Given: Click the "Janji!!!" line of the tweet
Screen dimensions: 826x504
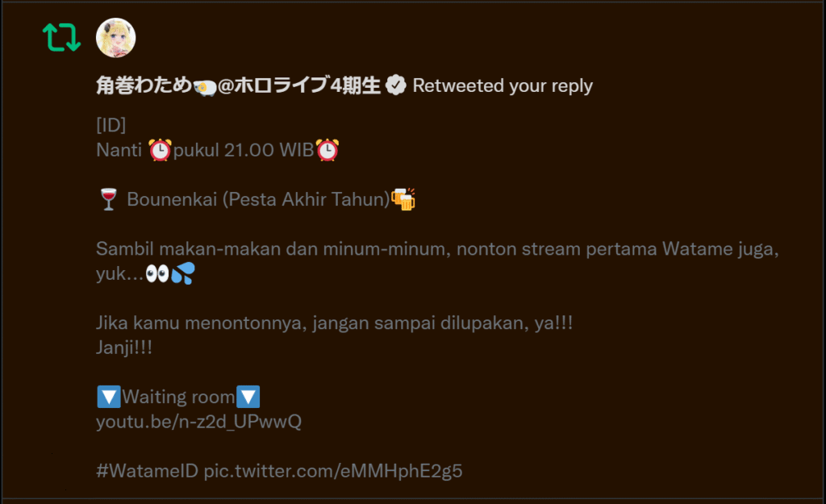Looking at the screenshot, I should click(124, 348).
